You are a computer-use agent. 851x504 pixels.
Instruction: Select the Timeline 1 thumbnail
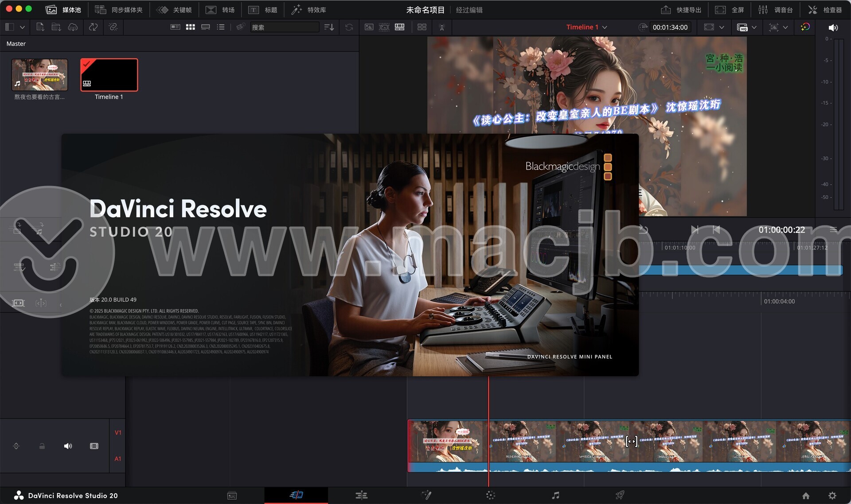(109, 75)
